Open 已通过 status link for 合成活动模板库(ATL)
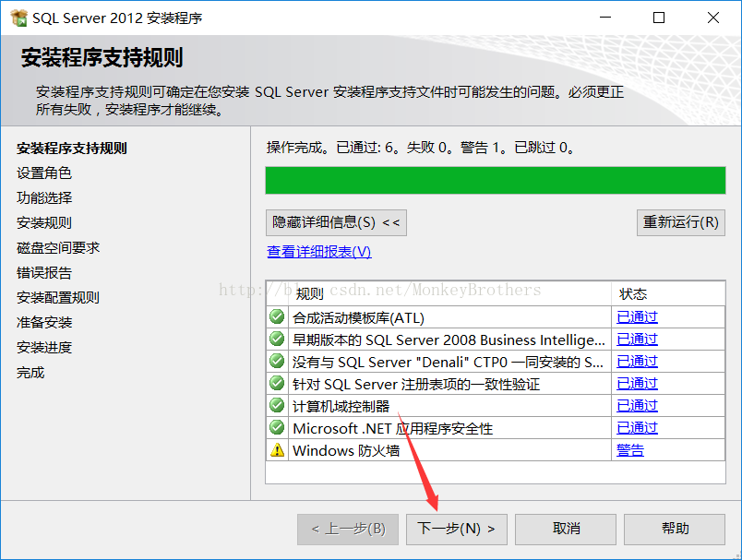 click(637, 316)
